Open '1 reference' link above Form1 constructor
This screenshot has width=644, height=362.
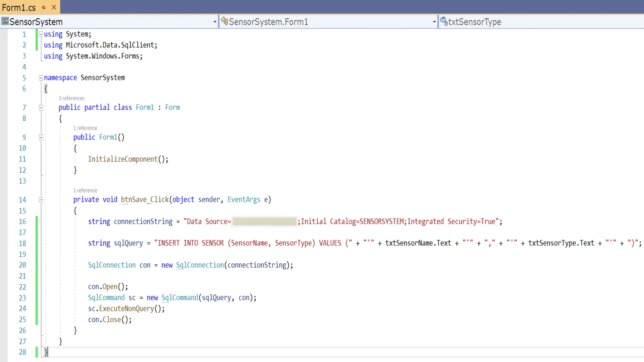[85, 128]
